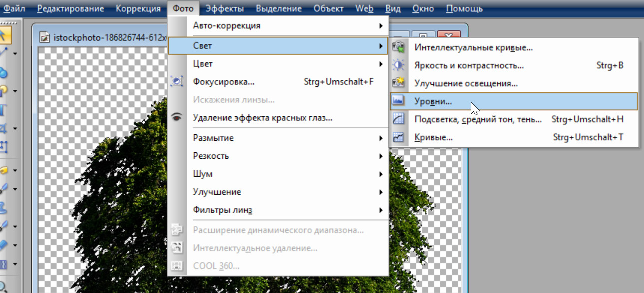
Task: Open the Файл menu
Action: pyautogui.click(x=14, y=8)
